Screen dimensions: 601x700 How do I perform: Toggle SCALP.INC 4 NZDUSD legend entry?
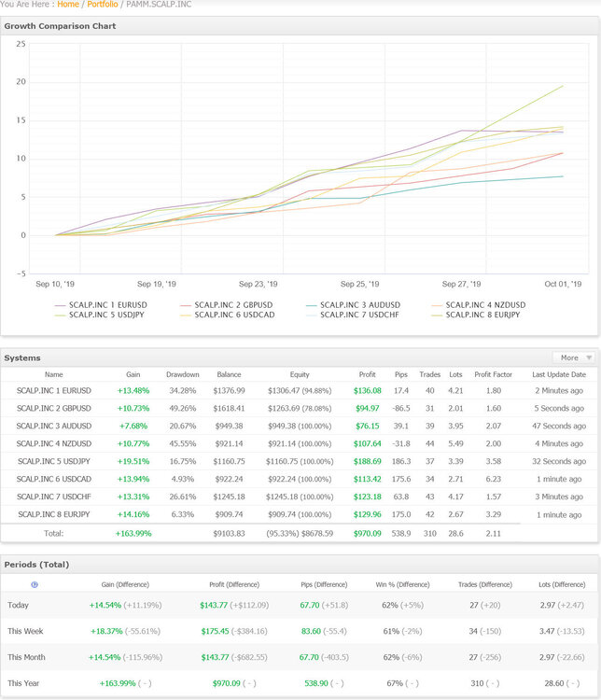(x=479, y=305)
